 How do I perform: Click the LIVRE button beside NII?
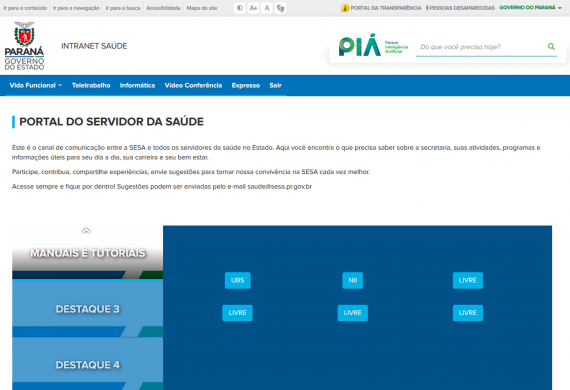[x=467, y=280]
